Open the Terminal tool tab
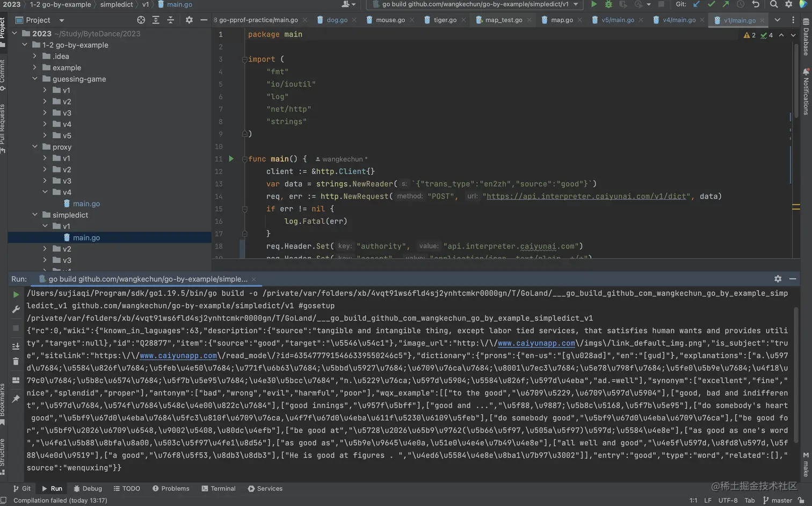Screen dimensions: 812x506 pos(219,488)
